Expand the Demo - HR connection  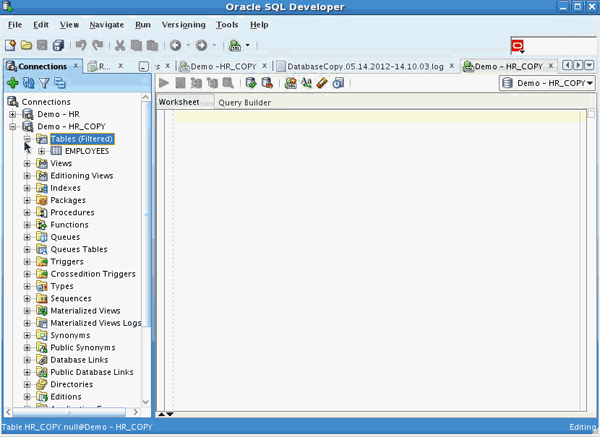(x=13, y=114)
